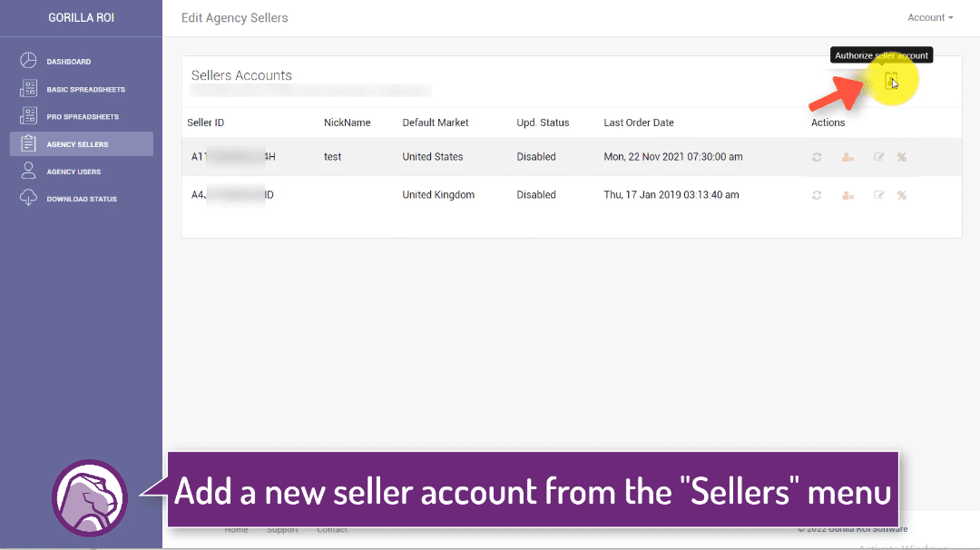The height and width of the screenshot is (550, 980).
Task: Edit the United Kingdom seller row
Action: (x=878, y=195)
